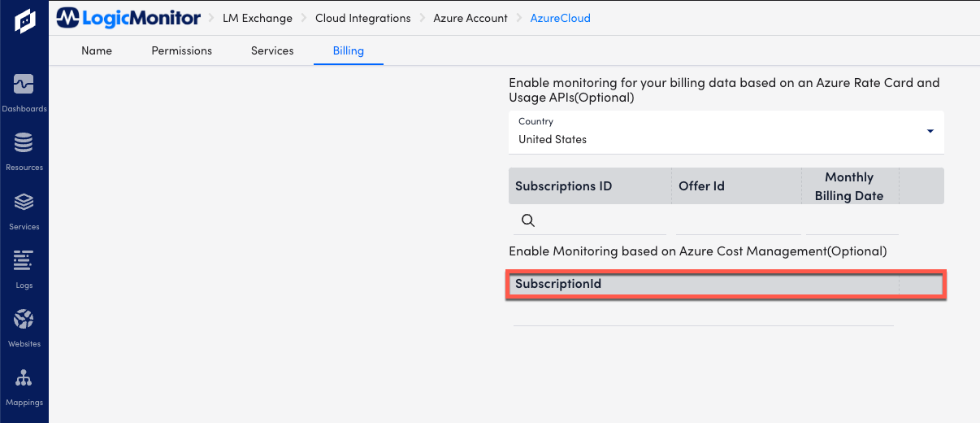Click the SubscriptionId column header
Viewport: 980px width, 423px height.
pyautogui.click(x=704, y=284)
